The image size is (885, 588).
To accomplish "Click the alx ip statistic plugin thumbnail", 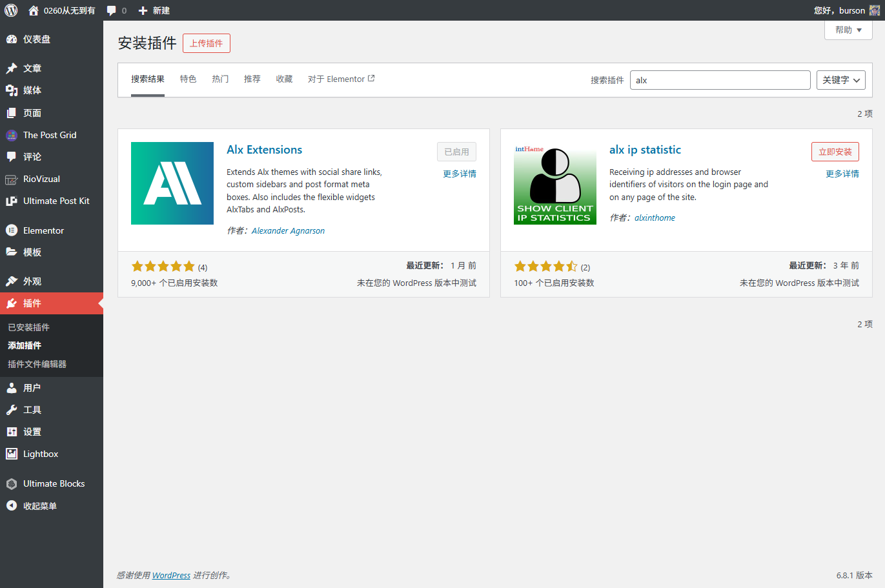I will [555, 183].
